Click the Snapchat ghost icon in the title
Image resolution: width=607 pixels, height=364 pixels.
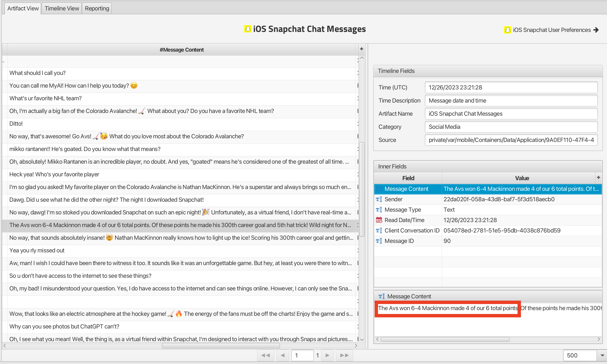point(248,29)
